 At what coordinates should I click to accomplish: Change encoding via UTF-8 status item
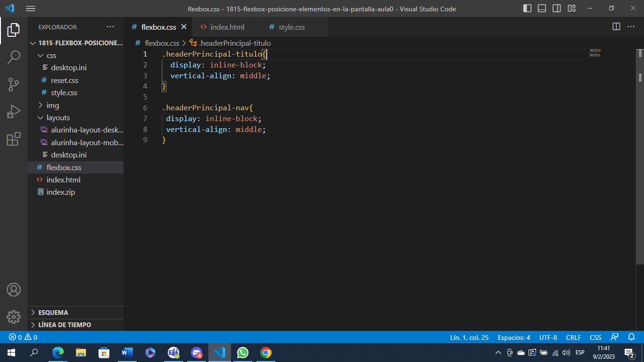pos(548,337)
